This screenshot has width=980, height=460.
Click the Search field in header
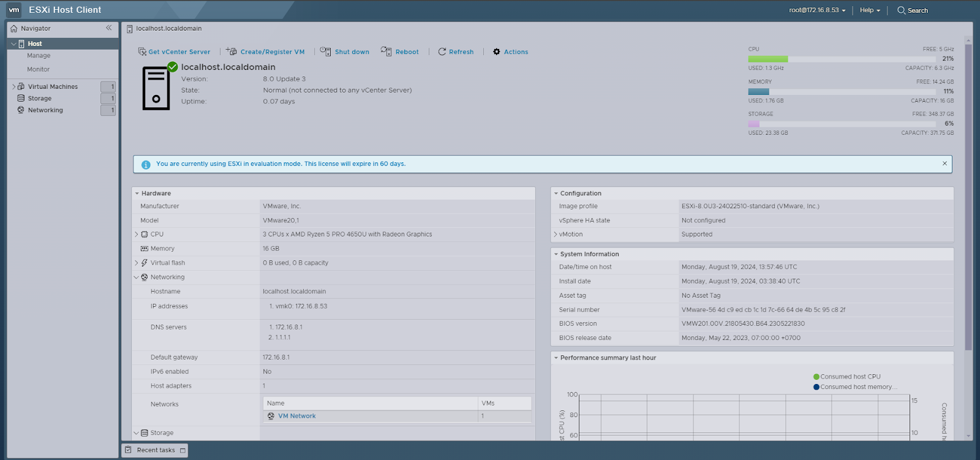pos(918,10)
